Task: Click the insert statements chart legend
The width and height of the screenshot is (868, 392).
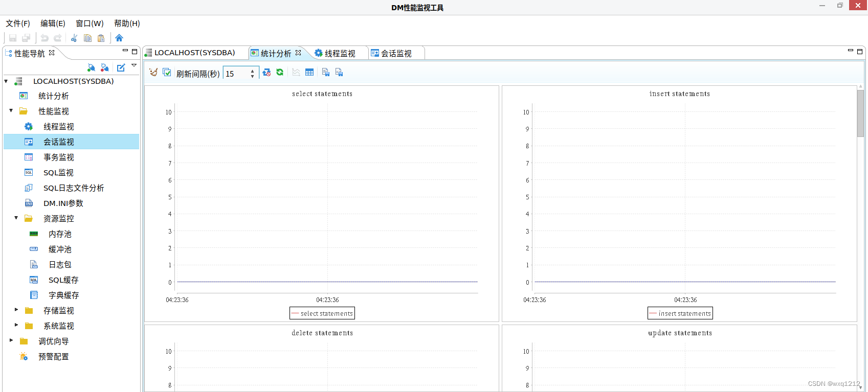Action: click(680, 313)
